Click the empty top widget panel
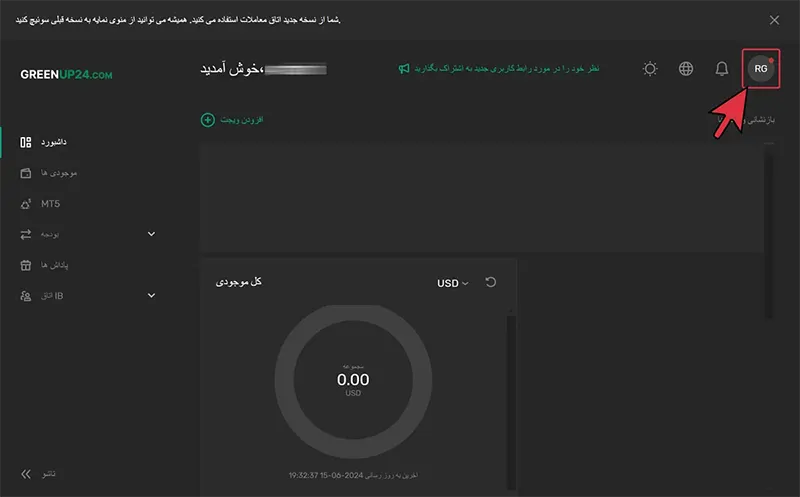 point(482,198)
